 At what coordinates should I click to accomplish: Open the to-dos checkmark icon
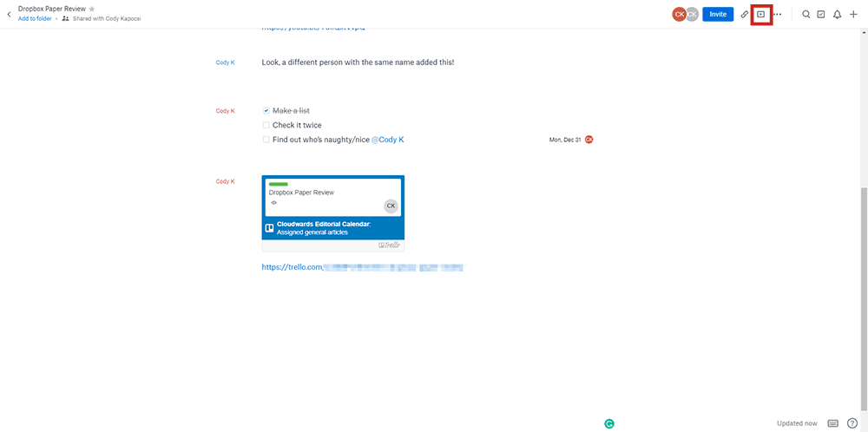tap(821, 15)
